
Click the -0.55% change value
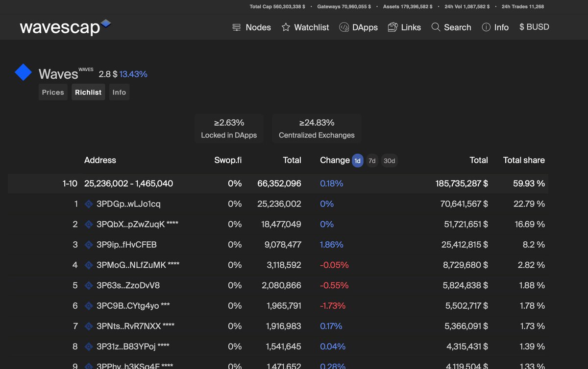pyautogui.click(x=334, y=285)
